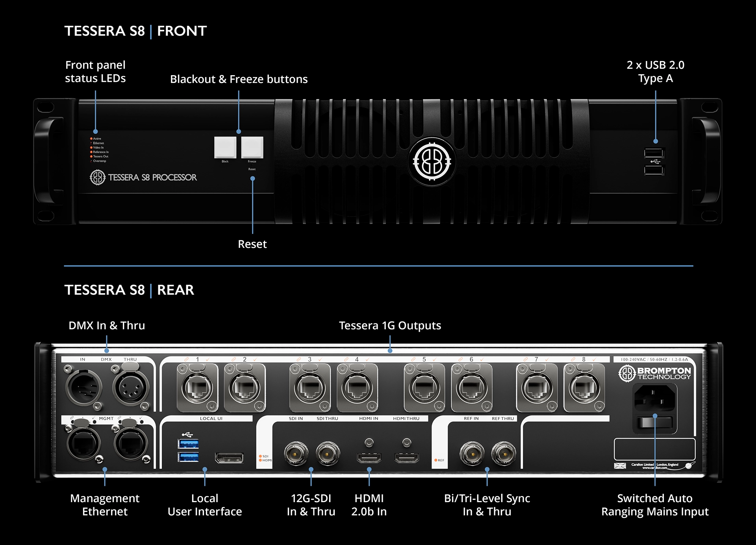The image size is (756, 545).
Task: Toggle the rear mains power switch
Action: click(x=654, y=423)
